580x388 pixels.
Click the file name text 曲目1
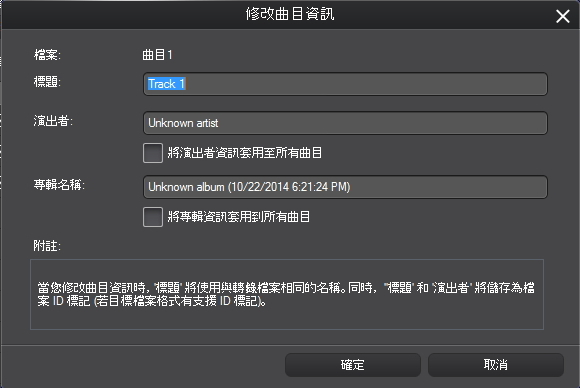pos(157,55)
